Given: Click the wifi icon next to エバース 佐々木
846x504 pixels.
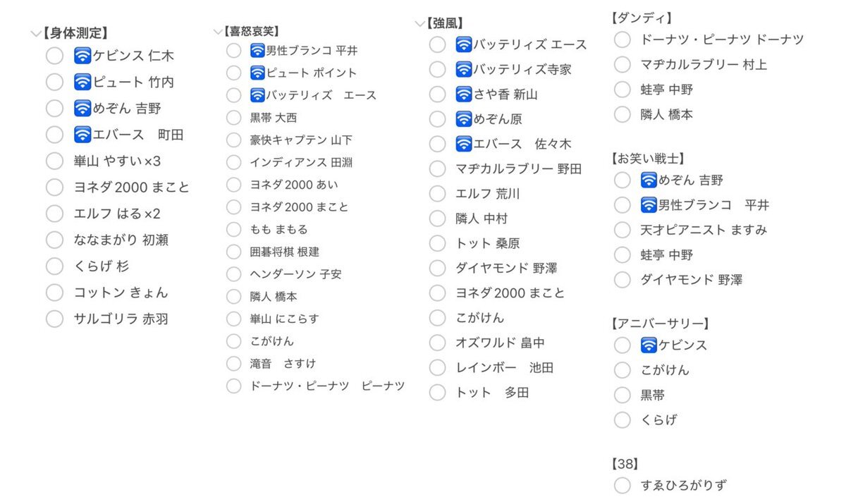Looking at the screenshot, I should (x=464, y=144).
